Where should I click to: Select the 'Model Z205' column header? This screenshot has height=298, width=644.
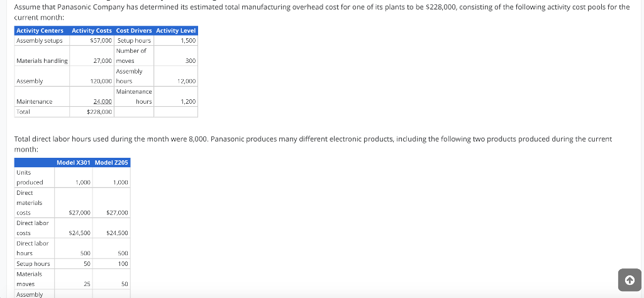click(111, 163)
